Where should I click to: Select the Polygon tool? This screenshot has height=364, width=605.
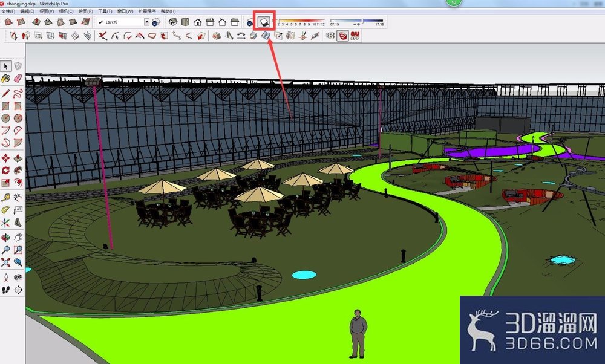click(x=18, y=118)
